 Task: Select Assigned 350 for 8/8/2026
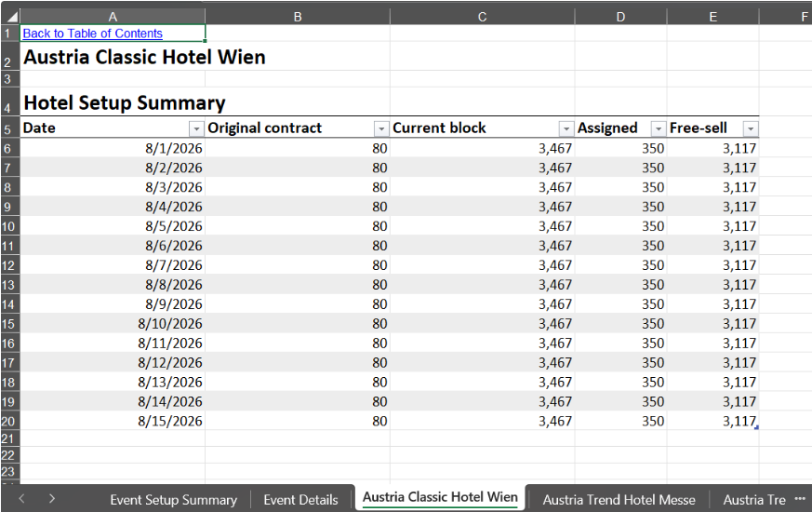coord(620,285)
